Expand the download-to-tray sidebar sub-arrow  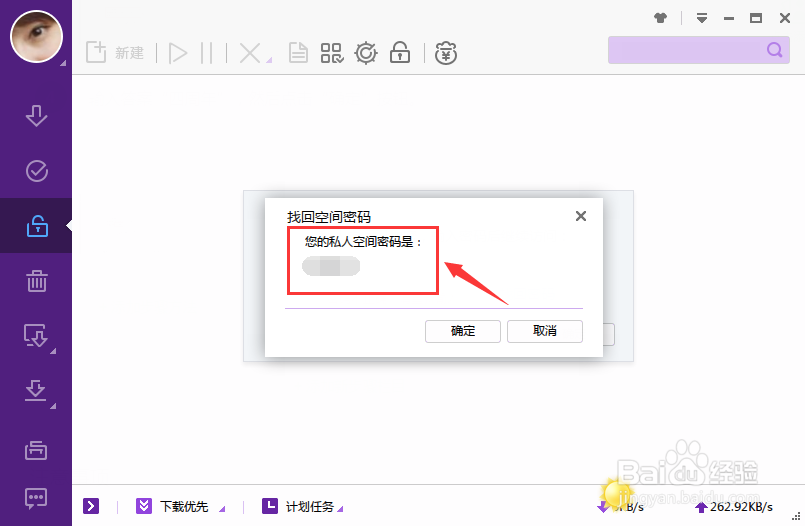[53, 406]
